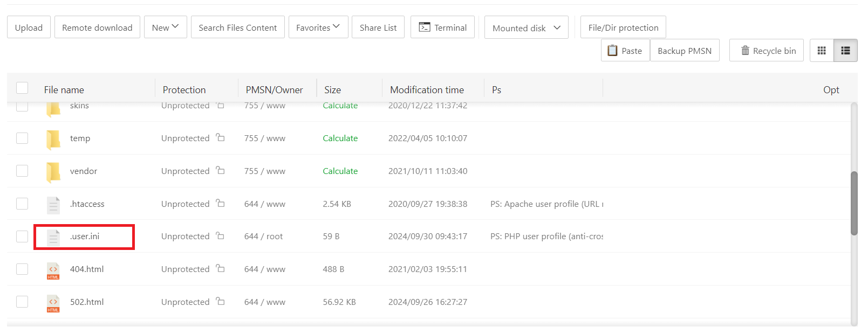Viewport: 868px width, 334px height.
Task: Click the vendor folder icon
Action: tap(53, 171)
